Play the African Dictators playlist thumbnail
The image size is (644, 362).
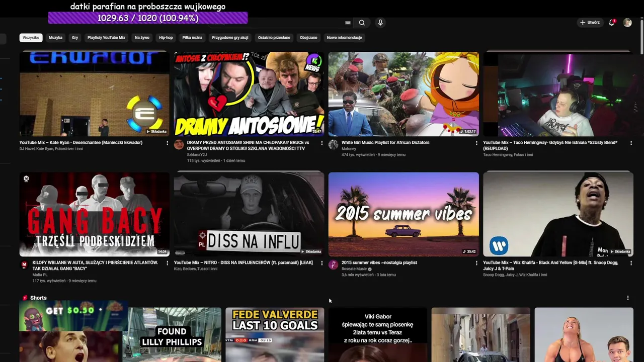tap(404, 94)
